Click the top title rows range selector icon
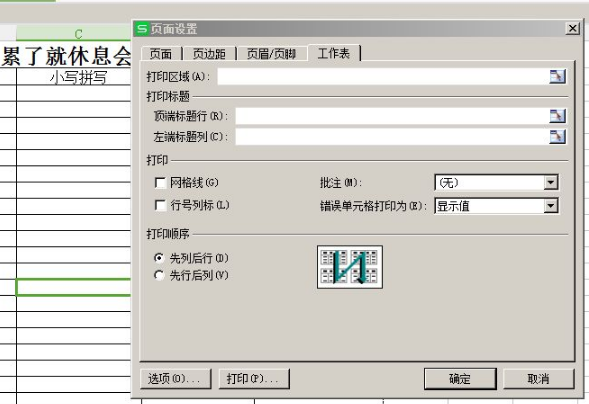This screenshot has height=404, width=589. point(557,116)
